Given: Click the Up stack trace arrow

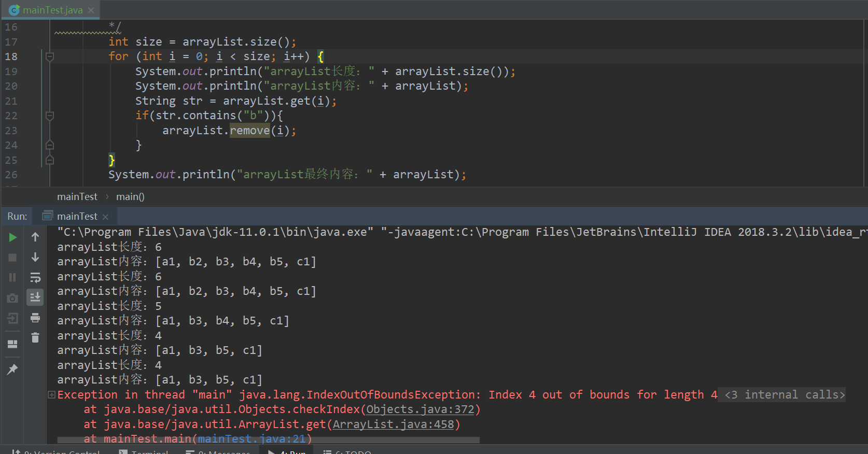Looking at the screenshot, I should click(35, 237).
